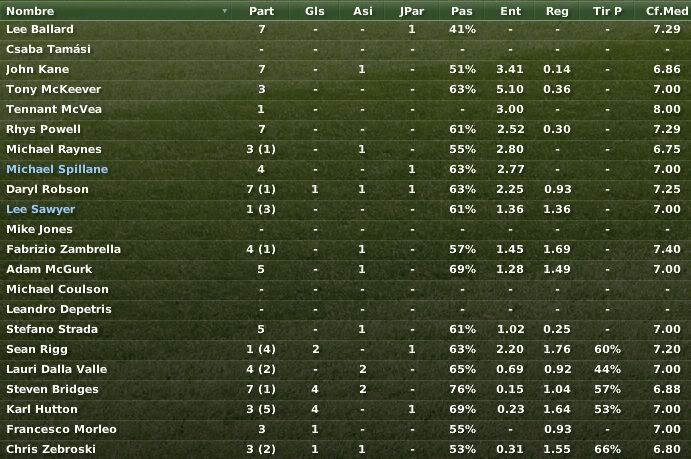Sort by the Tir P column header
This screenshot has width=691, height=459.
point(607,11)
